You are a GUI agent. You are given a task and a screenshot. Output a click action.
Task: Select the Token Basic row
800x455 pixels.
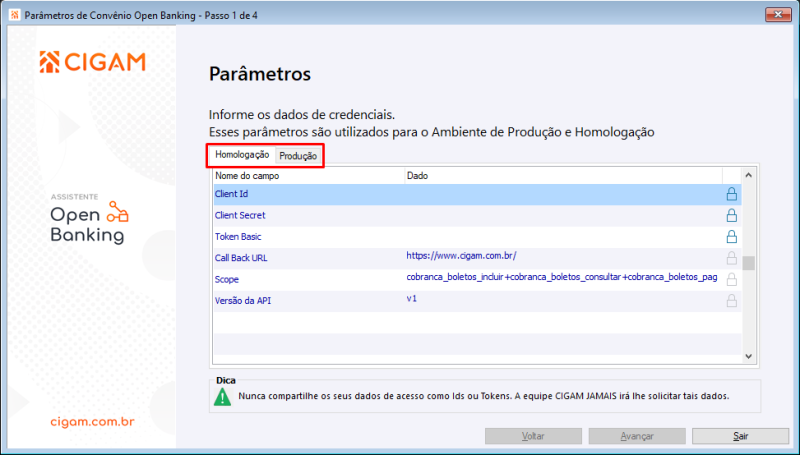point(477,237)
